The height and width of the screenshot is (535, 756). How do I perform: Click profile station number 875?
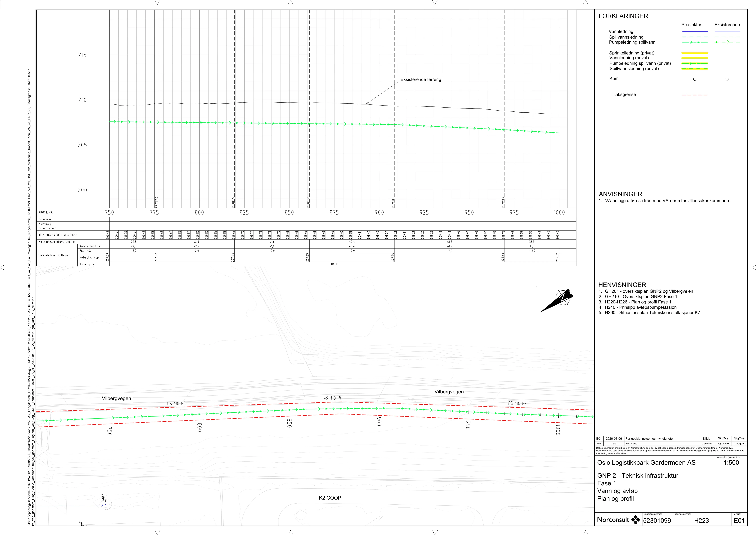coord(334,213)
